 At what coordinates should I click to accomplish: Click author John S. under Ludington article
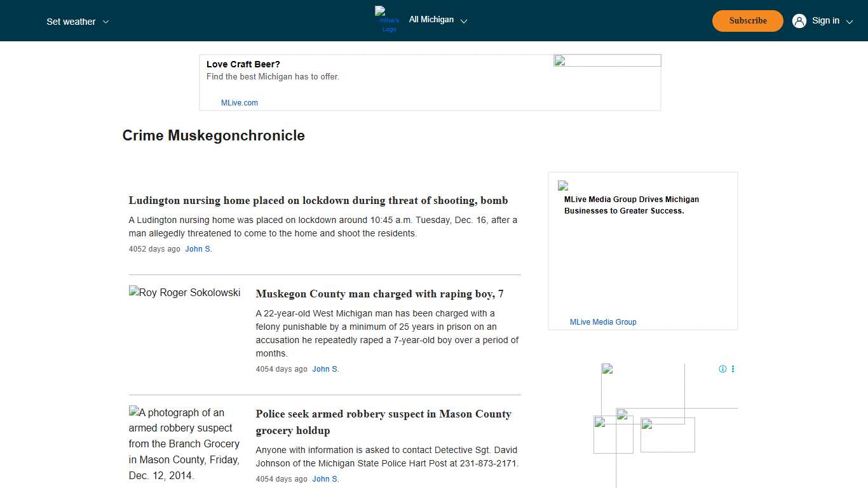click(198, 249)
